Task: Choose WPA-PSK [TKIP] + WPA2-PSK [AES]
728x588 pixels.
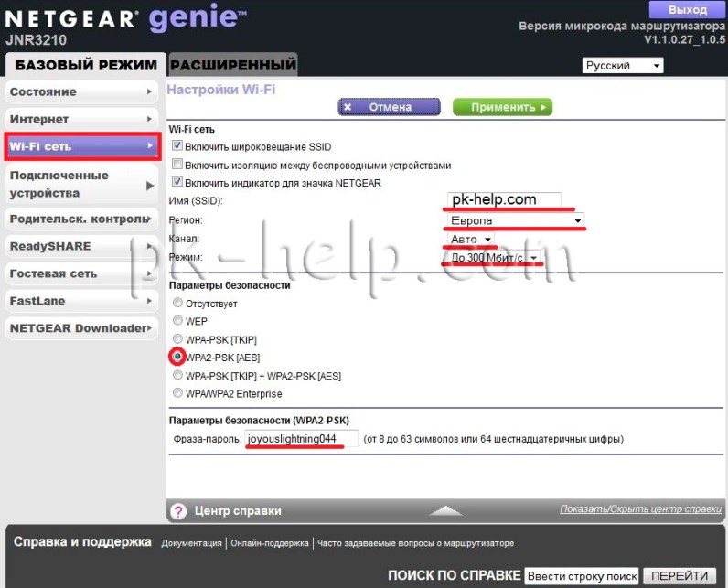Action: [177, 375]
